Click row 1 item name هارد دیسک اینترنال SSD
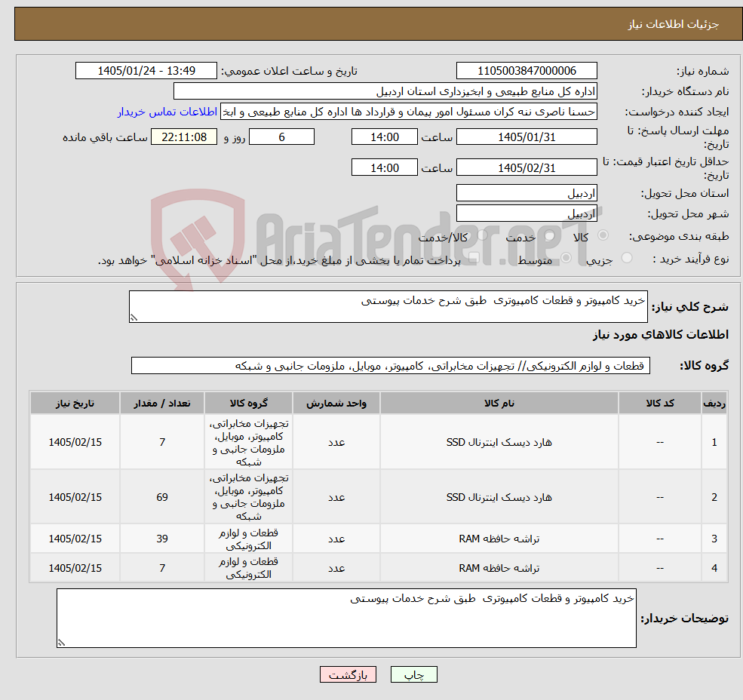 tap(499, 442)
